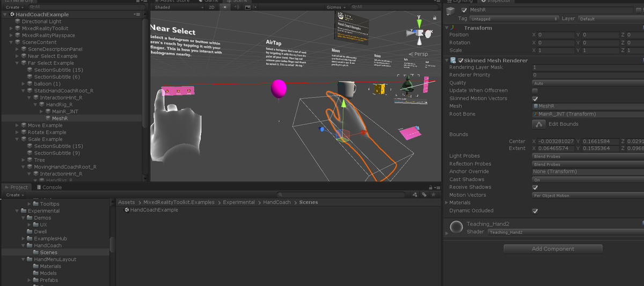Open the Cast Shadows dropdown

tap(588, 180)
